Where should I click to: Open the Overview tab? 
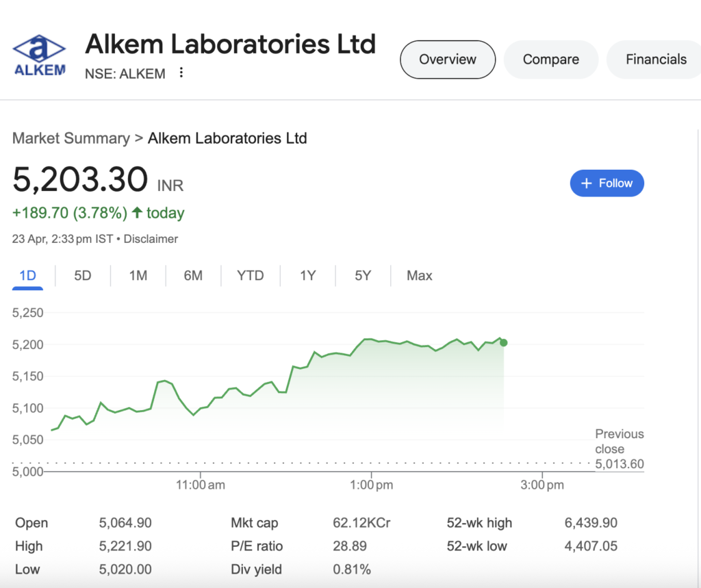(x=448, y=60)
